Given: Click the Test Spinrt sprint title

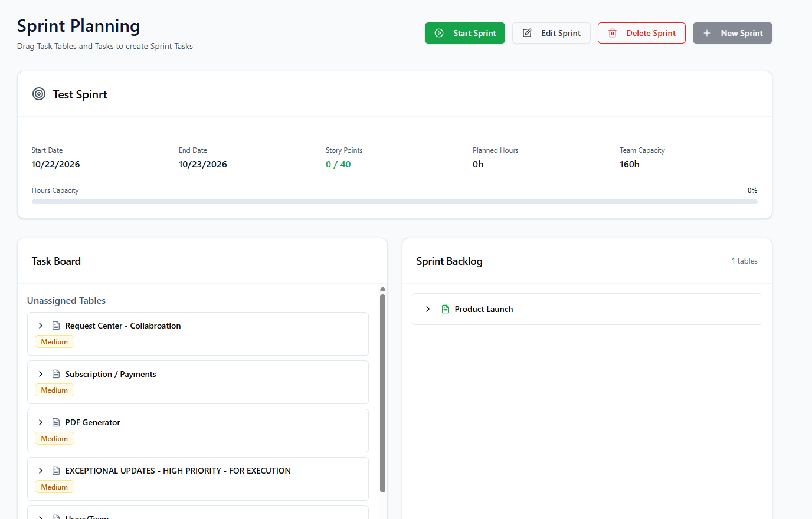Looking at the screenshot, I should [x=80, y=94].
